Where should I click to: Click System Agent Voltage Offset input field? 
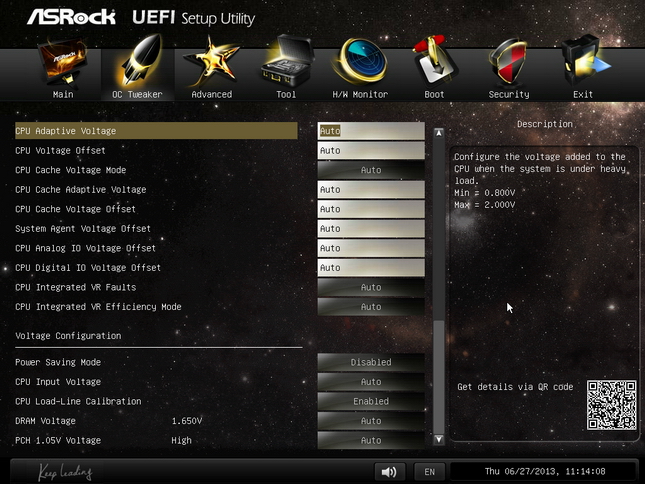[x=371, y=229]
